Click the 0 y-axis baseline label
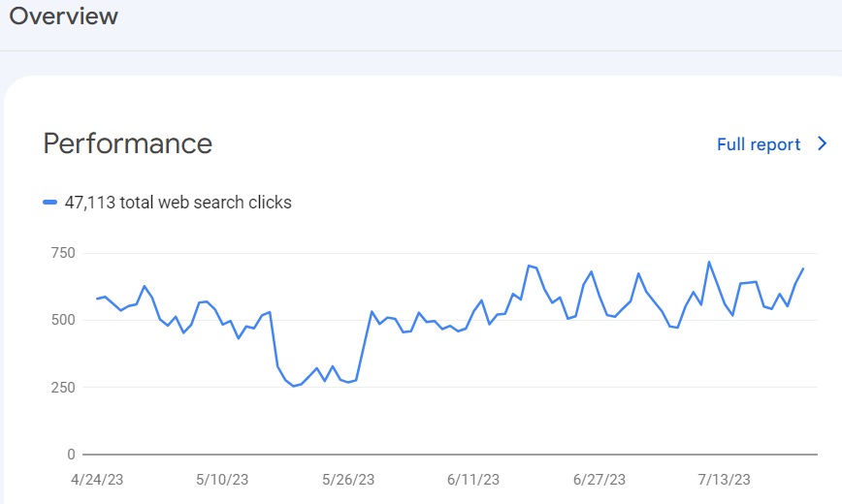Viewport: 842px width, 504px height. 71,454
